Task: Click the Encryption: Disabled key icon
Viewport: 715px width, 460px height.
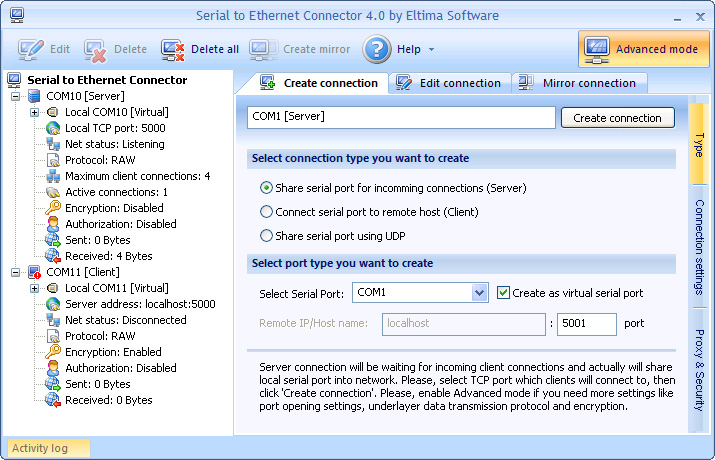Action: click(x=53, y=208)
